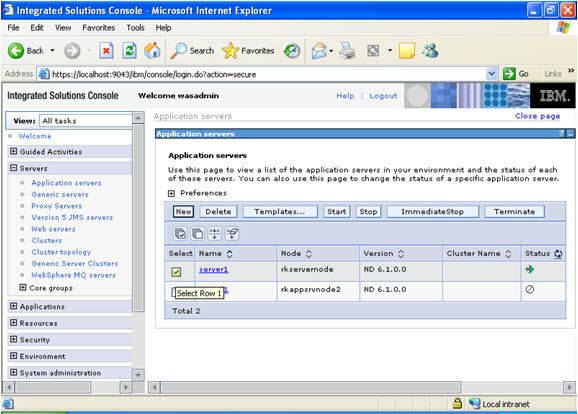Viewport: 578px width, 414px height.
Task: Sort table by the Node column arrows
Action: 309,254
